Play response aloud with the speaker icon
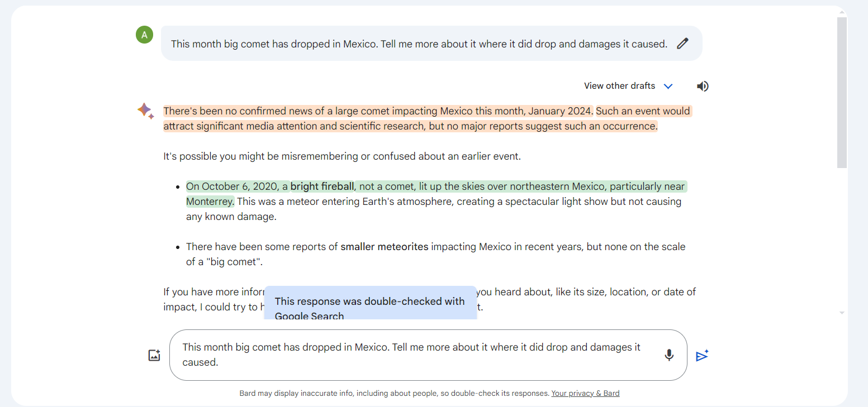 703,86
